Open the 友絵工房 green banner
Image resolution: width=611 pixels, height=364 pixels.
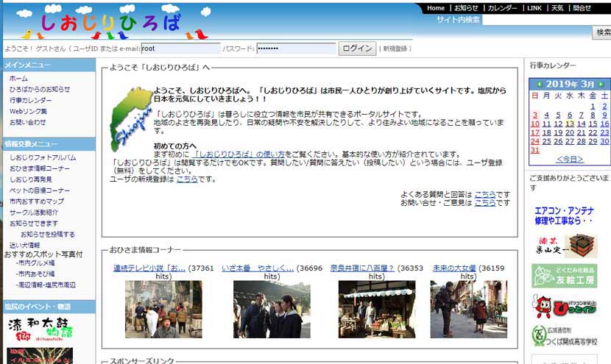click(564, 276)
